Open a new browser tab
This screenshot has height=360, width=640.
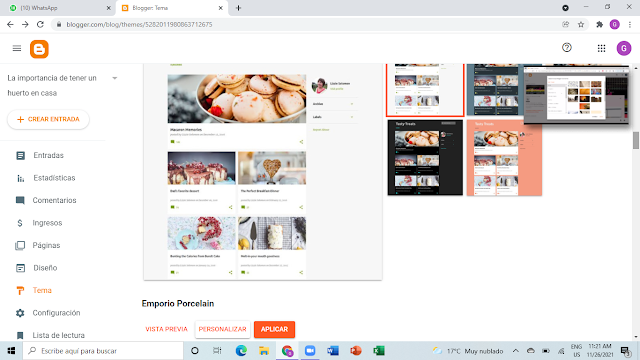click(238, 8)
